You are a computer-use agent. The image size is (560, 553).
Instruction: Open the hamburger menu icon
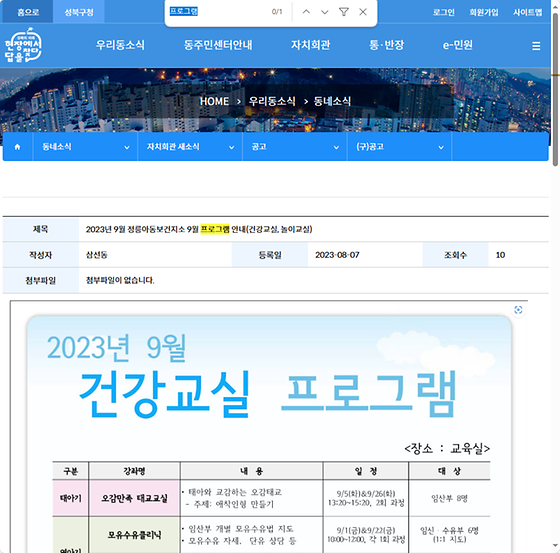pyautogui.click(x=536, y=46)
